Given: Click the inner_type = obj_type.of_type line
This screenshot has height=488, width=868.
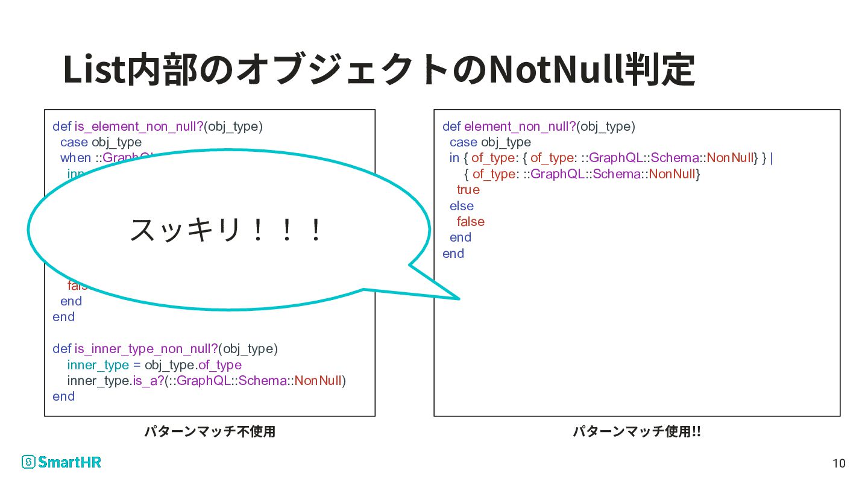Looking at the screenshot, I should click(x=154, y=365).
